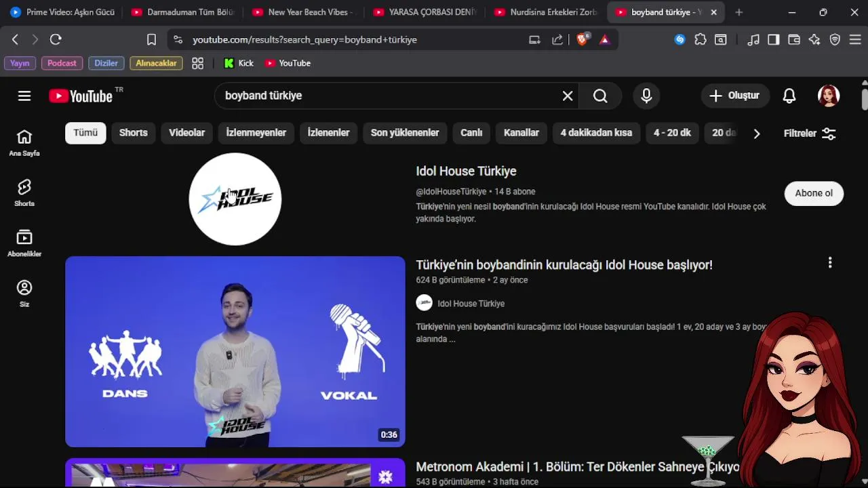Open Shorts from the left sidebar
Viewport: 868px width, 488px height.
coord(24,193)
